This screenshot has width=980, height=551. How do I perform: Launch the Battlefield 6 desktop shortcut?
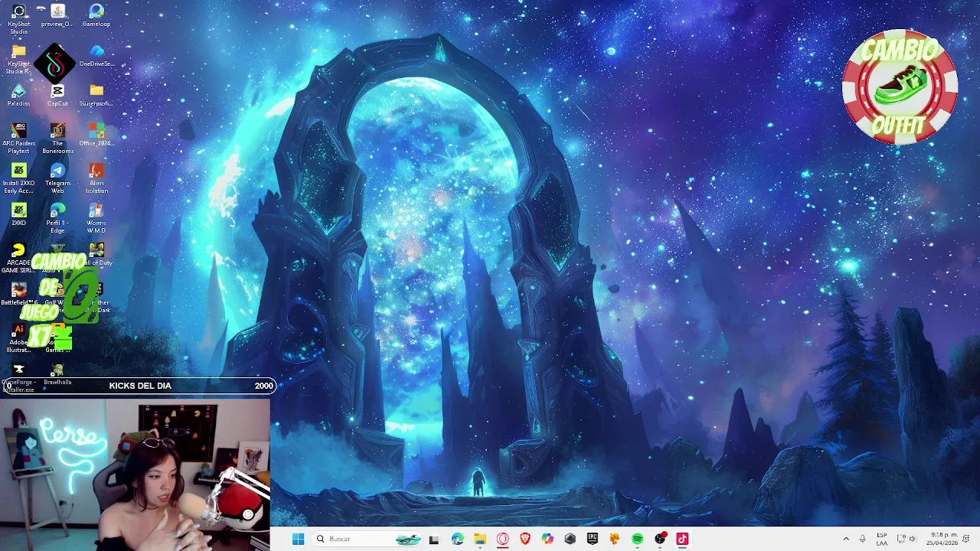click(18, 294)
